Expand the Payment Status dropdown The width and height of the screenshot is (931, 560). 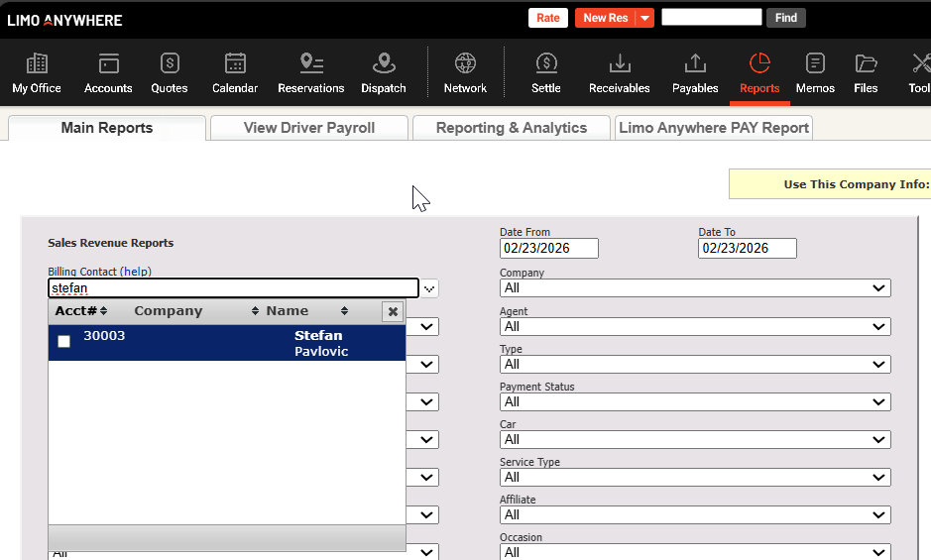click(694, 401)
